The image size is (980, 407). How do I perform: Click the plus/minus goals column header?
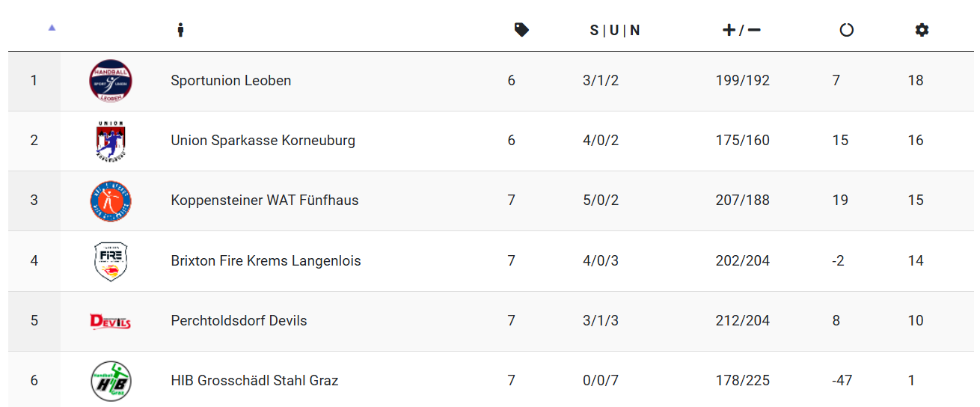[741, 30]
